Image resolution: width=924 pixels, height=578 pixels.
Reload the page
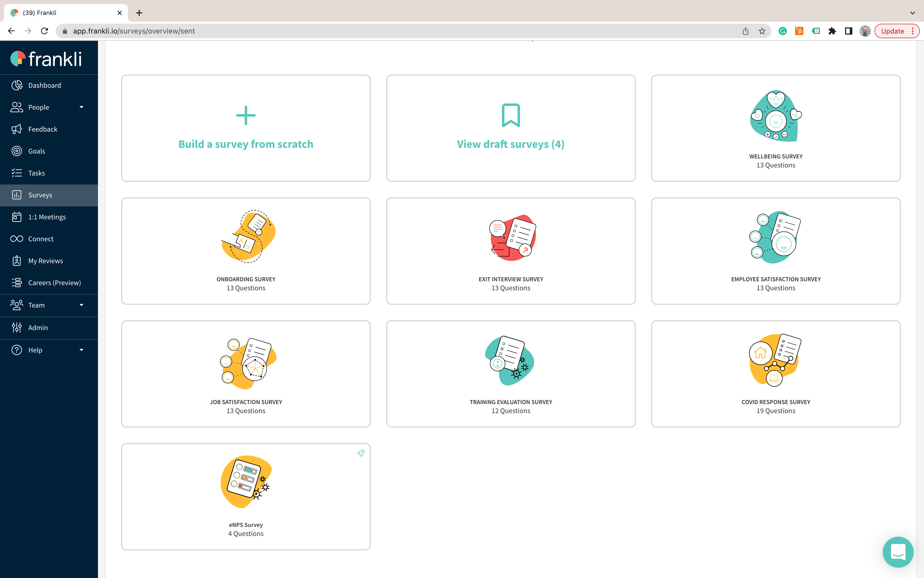(x=44, y=31)
